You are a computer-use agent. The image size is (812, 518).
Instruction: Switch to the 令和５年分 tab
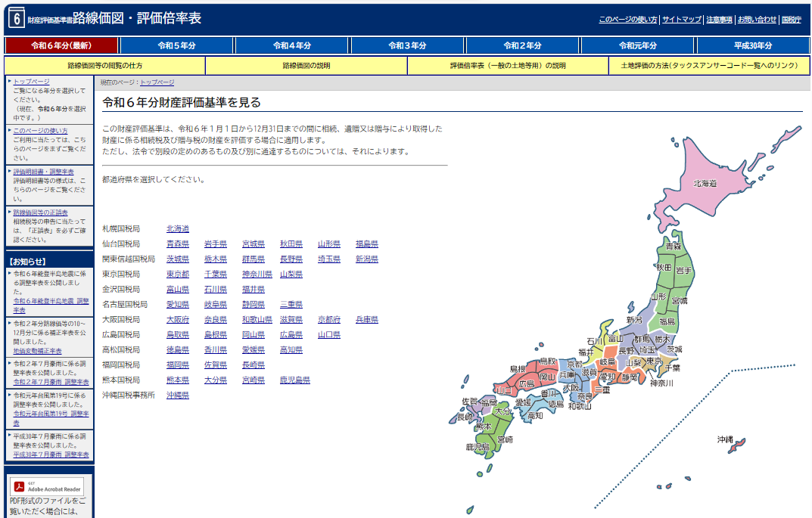point(176,45)
